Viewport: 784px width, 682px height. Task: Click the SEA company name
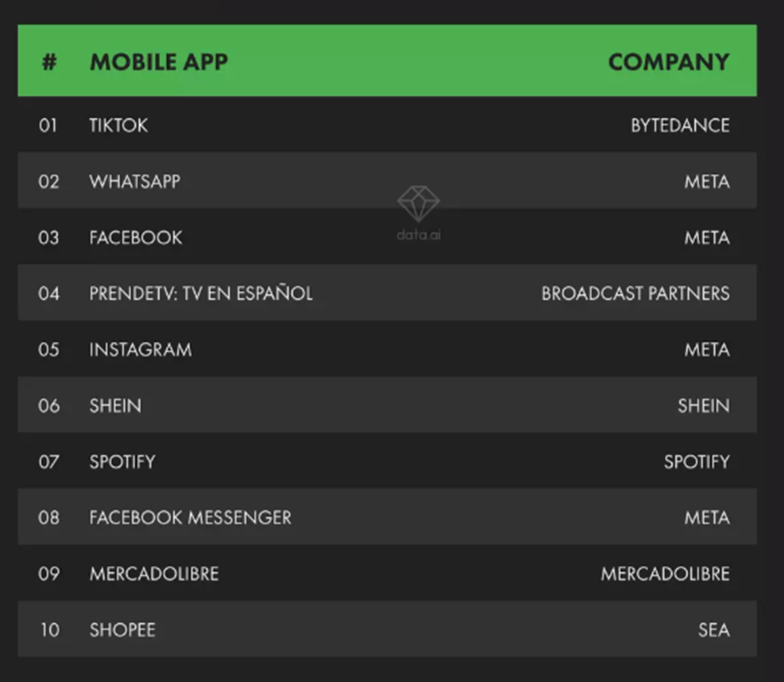(713, 630)
